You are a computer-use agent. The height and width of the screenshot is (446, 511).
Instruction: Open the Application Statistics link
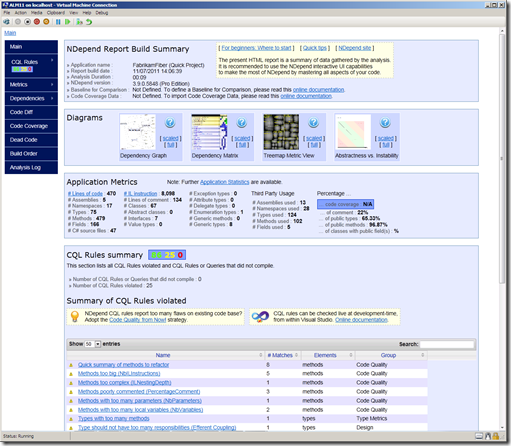(x=224, y=182)
